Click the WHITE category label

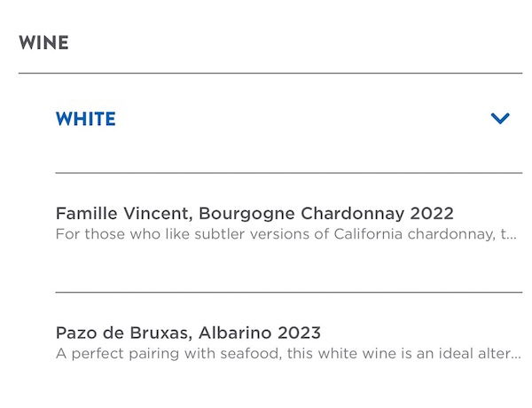click(x=85, y=119)
